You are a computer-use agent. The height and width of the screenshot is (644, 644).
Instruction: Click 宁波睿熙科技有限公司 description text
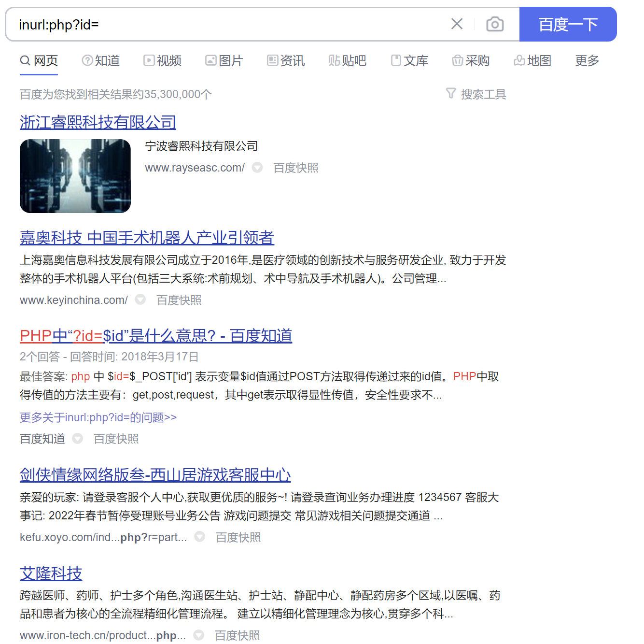tap(201, 146)
